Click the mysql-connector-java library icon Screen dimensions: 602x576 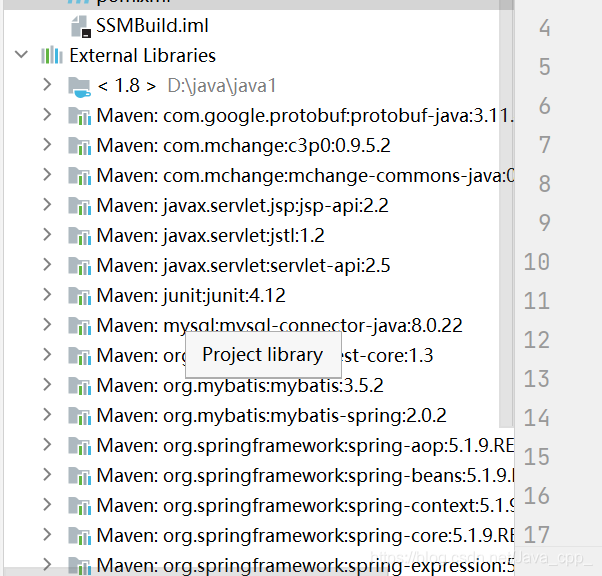click(x=79, y=326)
